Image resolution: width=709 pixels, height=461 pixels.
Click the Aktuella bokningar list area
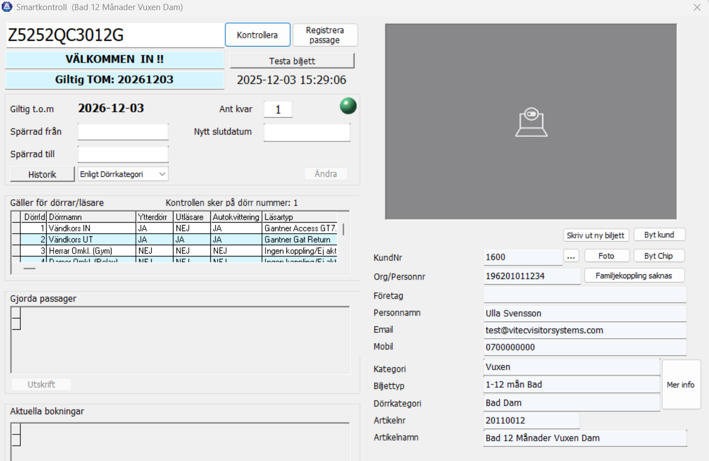[180, 442]
